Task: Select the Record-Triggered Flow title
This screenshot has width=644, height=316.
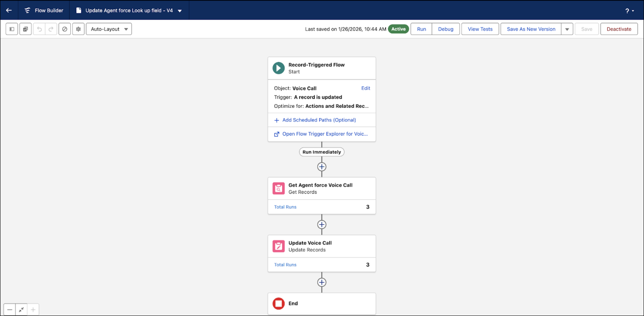Action: [x=317, y=65]
